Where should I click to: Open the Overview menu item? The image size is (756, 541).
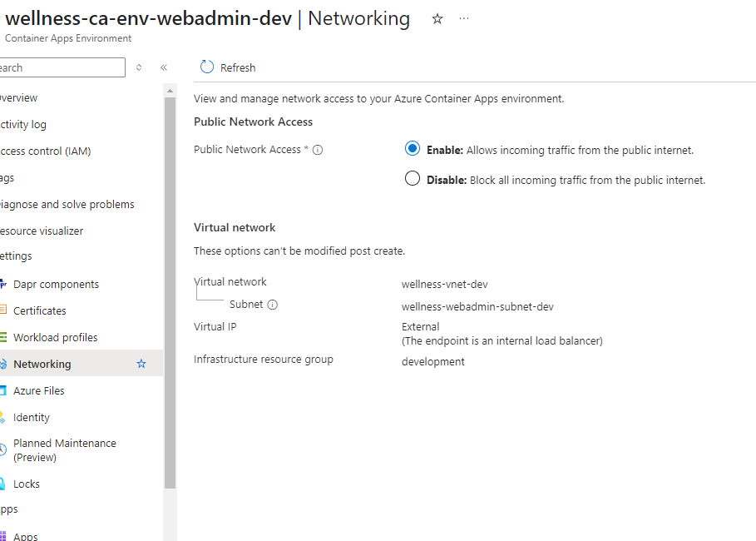pyautogui.click(x=19, y=98)
